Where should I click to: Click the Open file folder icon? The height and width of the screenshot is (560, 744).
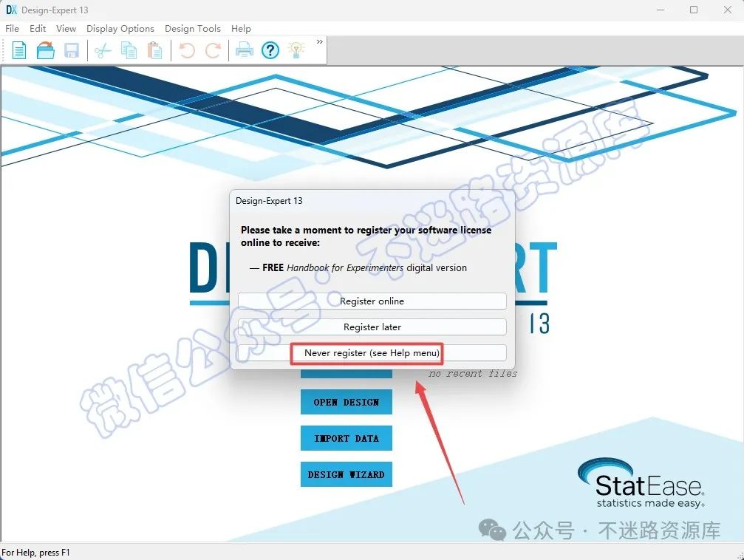tap(46, 50)
